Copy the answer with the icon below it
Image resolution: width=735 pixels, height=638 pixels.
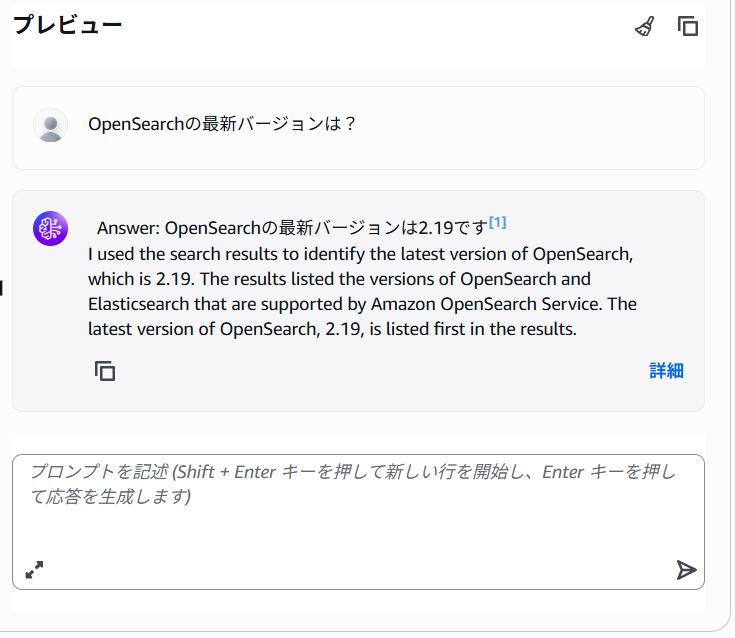tap(105, 371)
